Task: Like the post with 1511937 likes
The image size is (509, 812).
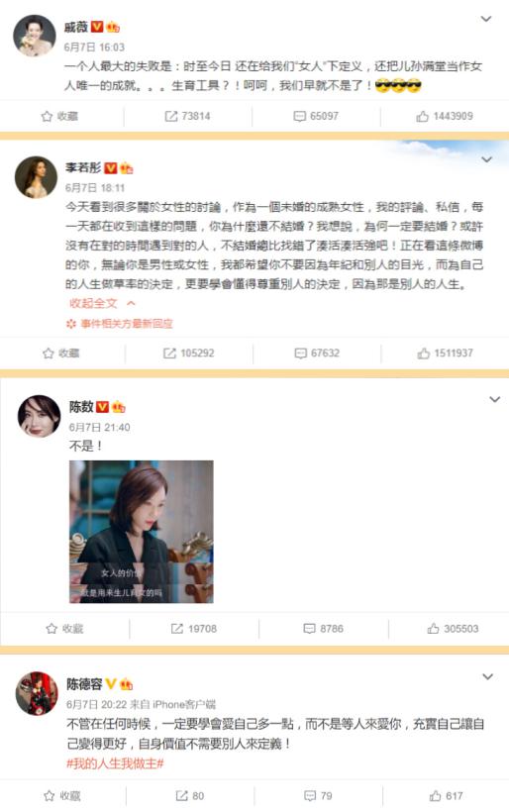Action: pyautogui.click(x=423, y=354)
